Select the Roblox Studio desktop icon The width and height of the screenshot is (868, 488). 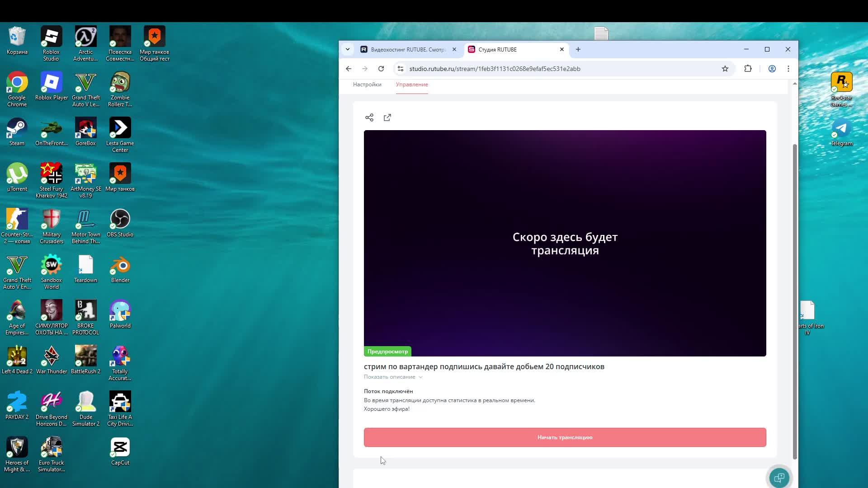(x=51, y=43)
